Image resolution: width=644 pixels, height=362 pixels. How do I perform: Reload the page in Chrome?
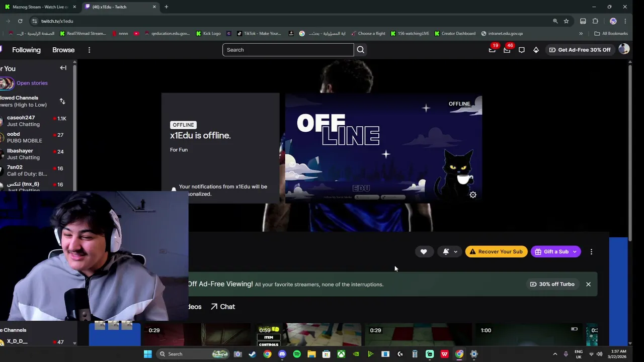coord(20,21)
